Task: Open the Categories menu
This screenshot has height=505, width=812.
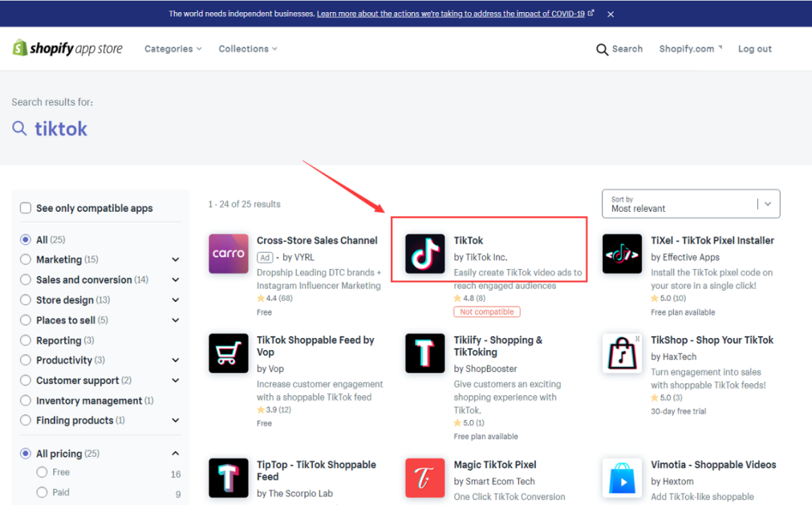Action: [x=173, y=49]
